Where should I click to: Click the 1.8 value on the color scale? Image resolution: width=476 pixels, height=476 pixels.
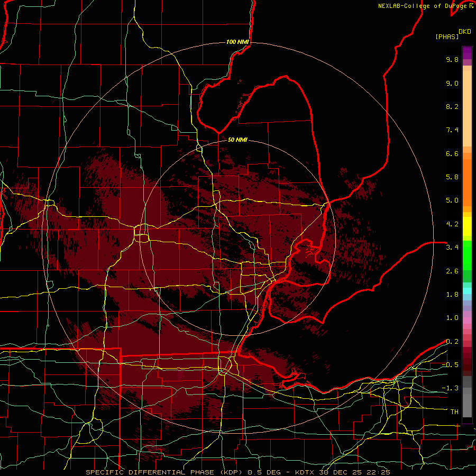(452, 295)
